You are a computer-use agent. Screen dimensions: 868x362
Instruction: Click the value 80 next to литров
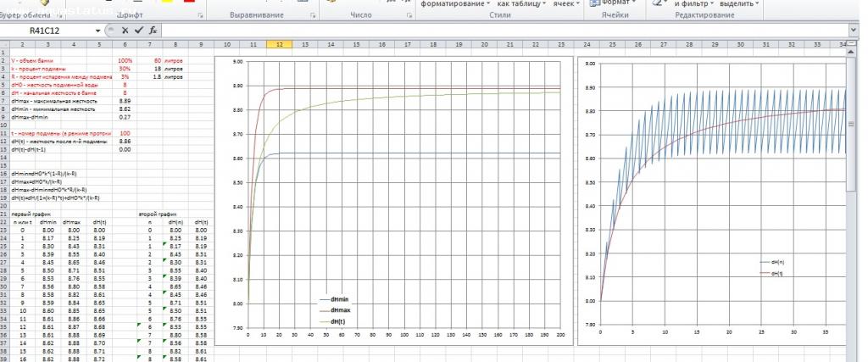tap(157, 60)
